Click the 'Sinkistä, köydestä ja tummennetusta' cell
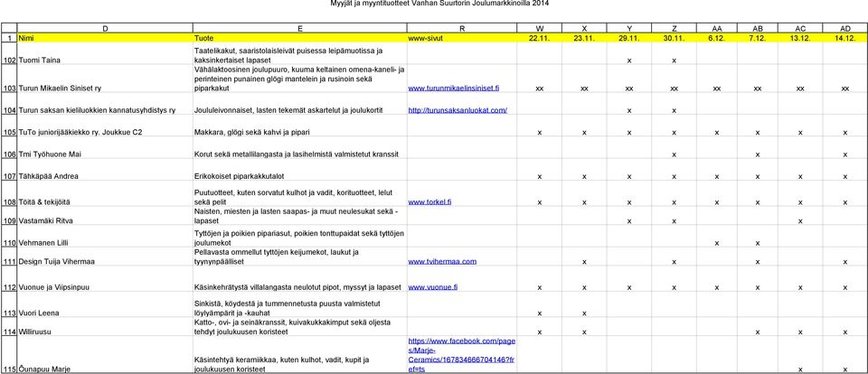 [x=299, y=304]
